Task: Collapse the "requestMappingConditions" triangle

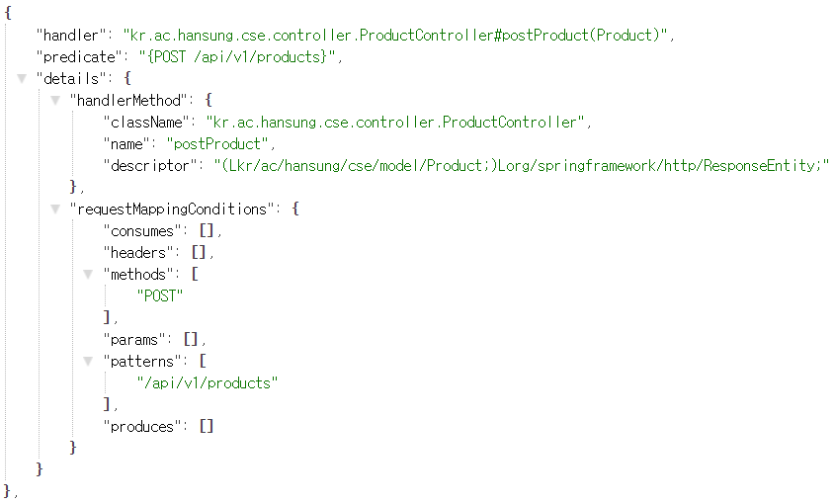Action: 55,210
